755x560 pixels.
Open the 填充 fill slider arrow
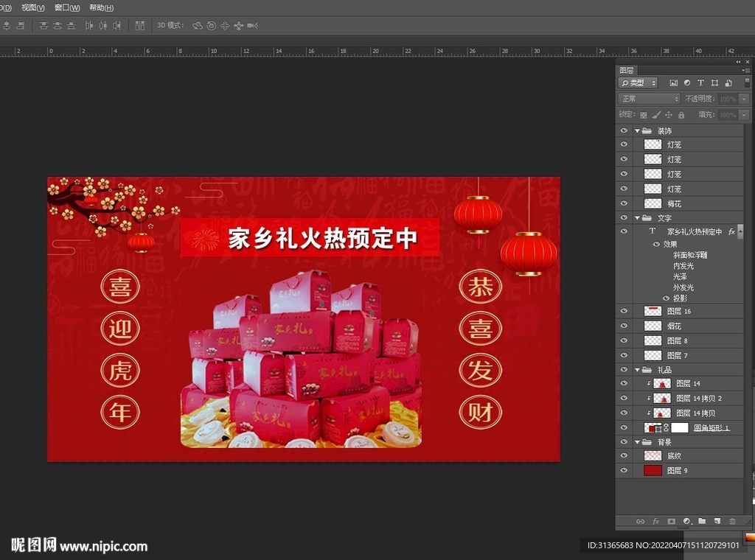744,115
